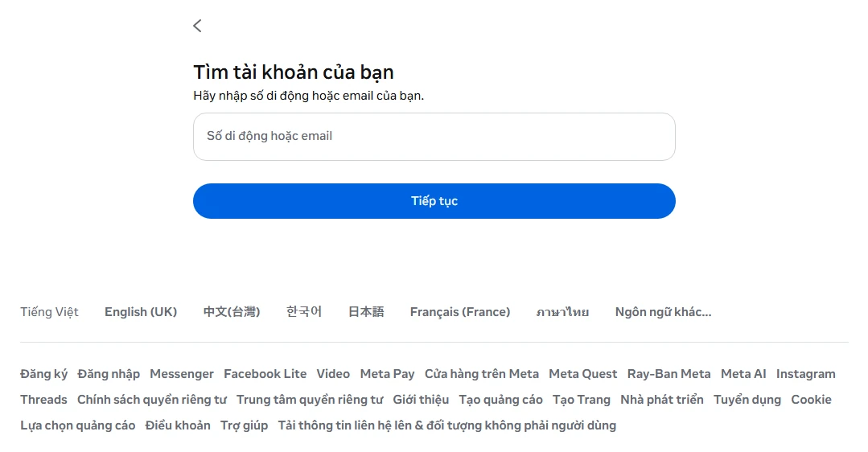
Task: Open the Messenger footer link
Action: click(x=182, y=374)
